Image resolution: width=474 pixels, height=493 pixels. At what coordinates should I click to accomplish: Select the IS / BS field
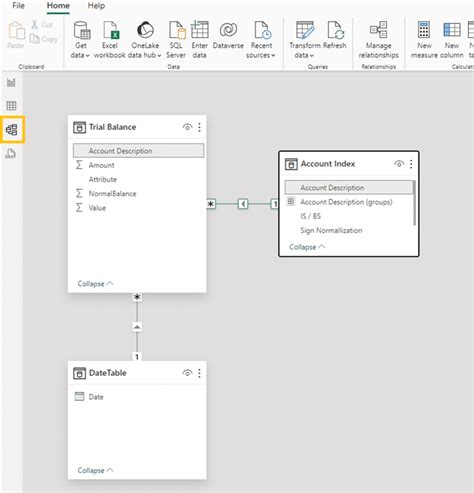pos(349,216)
